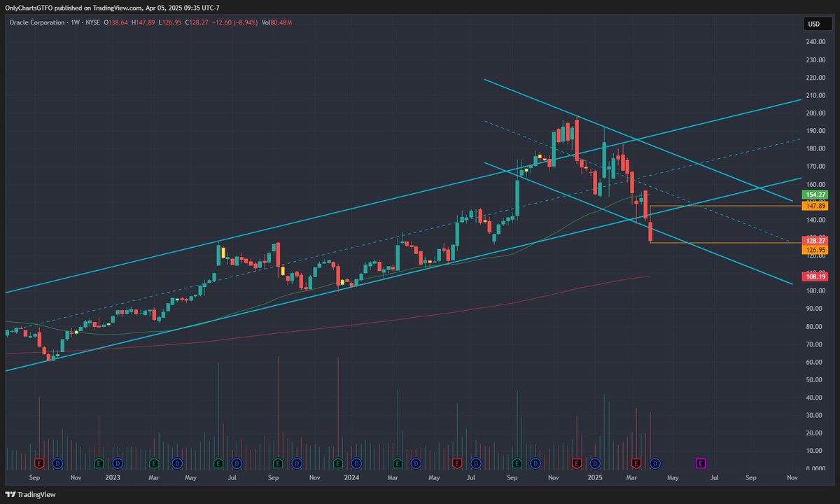The image size is (840, 504).
Task: Show the dividend marker near Oct 2024
Action: tap(535, 463)
